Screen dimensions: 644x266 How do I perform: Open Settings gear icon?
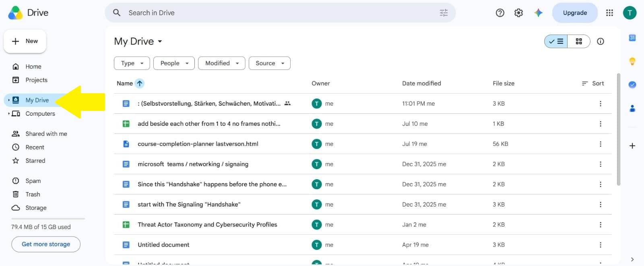coord(519,13)
